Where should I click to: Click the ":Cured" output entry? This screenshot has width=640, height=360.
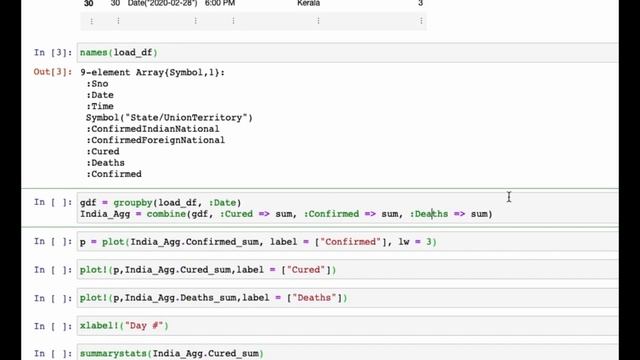pyautogui.click(x=102, y=151)
